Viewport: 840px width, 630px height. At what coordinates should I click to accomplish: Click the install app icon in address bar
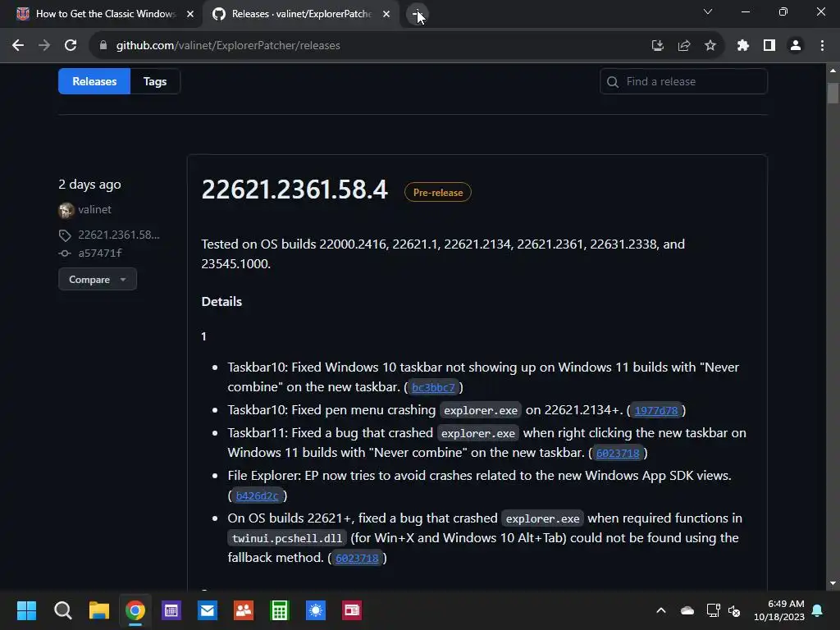(x=657, y=46)
